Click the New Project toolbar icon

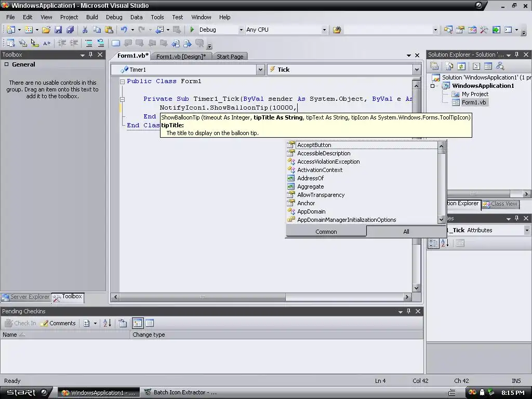pyautogui.click(x=11, y=30)
